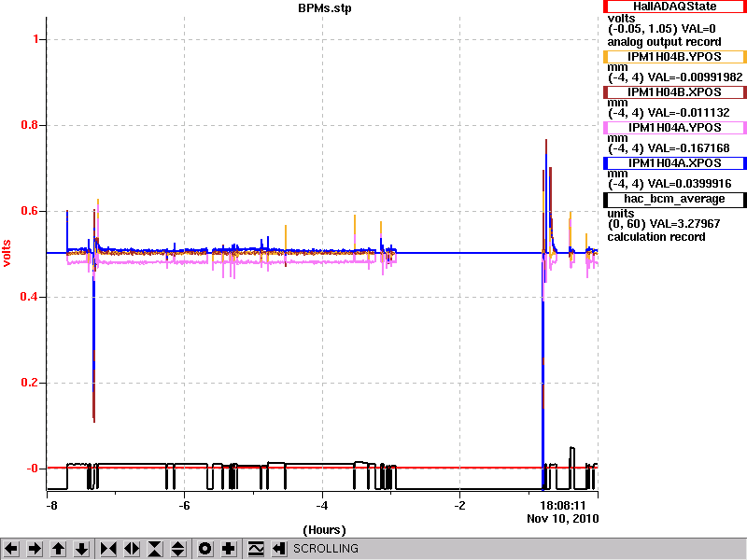This screenshot has height=560, width=747.
Task: Select the IPM1H04B.XPOS legend entry
Action: 674,92
